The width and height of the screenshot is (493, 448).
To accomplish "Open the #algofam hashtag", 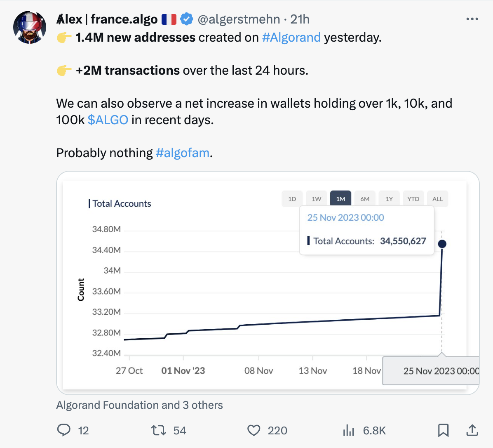I will [x=183, y=153].
